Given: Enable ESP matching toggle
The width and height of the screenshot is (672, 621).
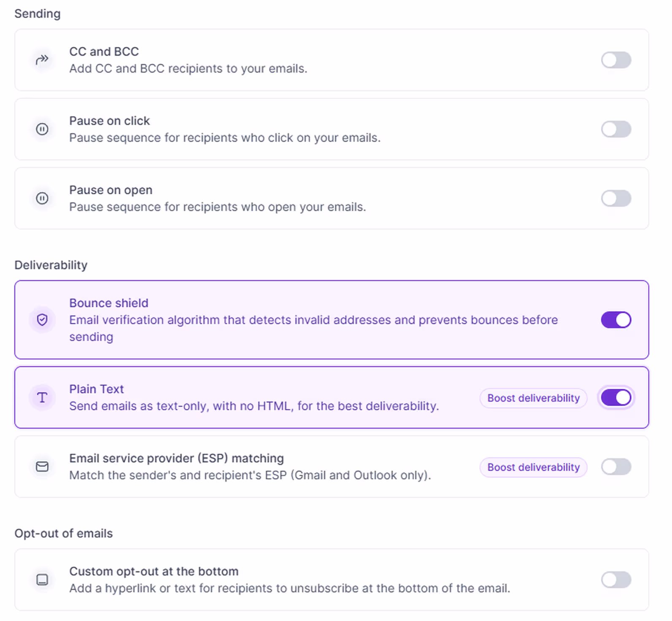Looking at the screenshot, I should click(616, 467).
